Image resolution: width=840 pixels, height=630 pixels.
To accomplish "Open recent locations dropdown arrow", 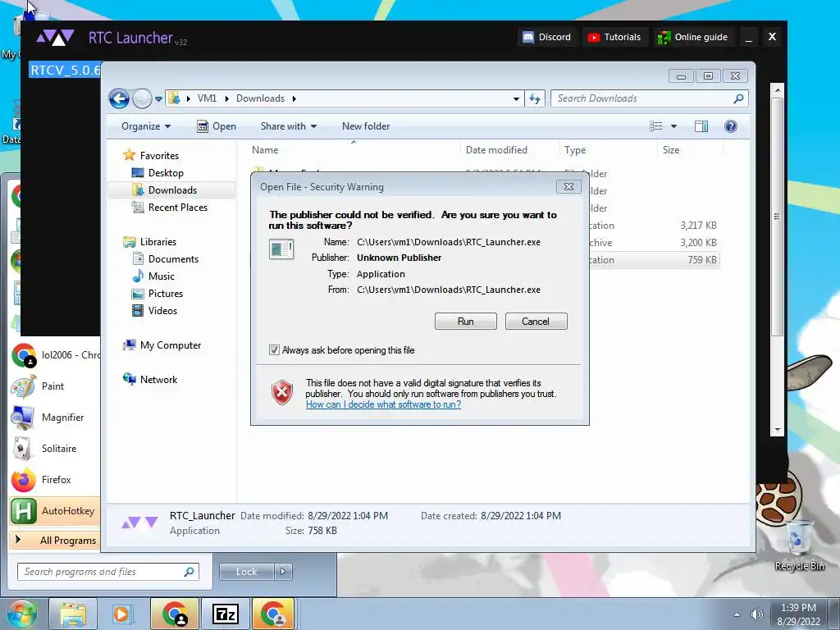I will pos(158,99).
